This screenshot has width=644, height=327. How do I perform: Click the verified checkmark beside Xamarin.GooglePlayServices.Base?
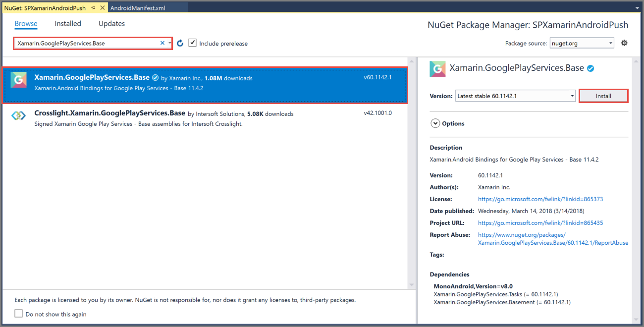coord(156,77)
